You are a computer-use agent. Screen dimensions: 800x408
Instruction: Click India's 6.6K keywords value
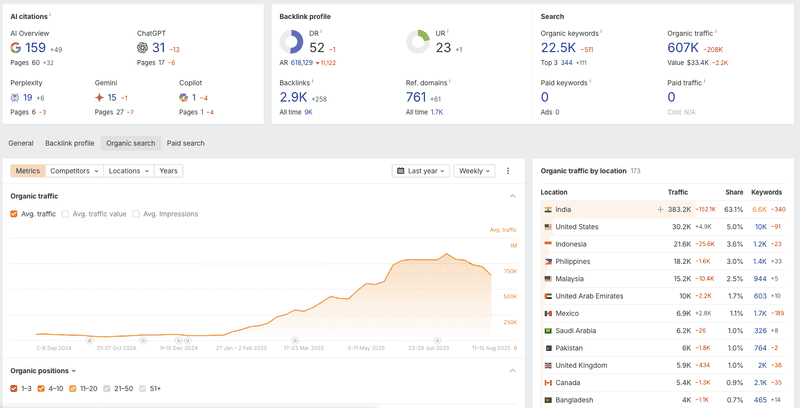click(x=760, y=210)
